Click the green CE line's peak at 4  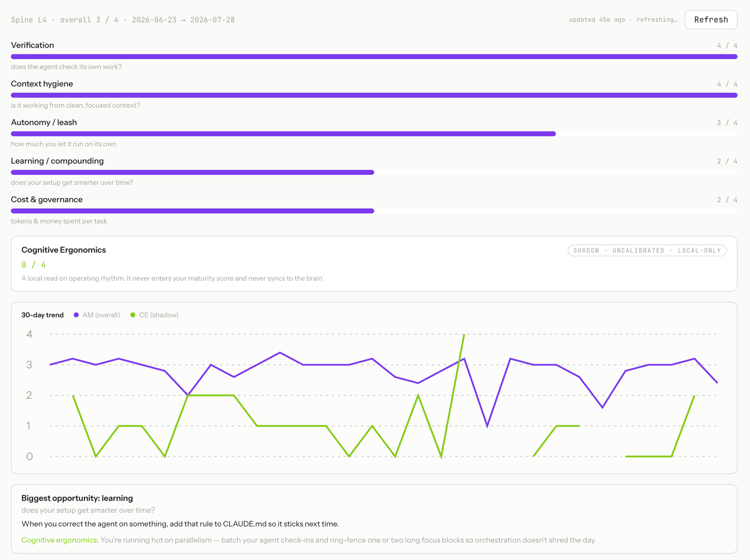click(464, 335)
